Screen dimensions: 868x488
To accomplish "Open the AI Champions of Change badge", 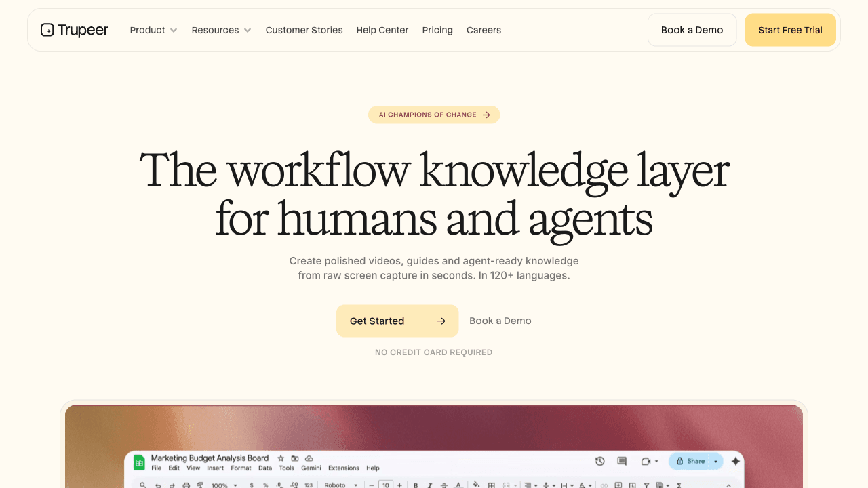I will (x=434, y=115).
